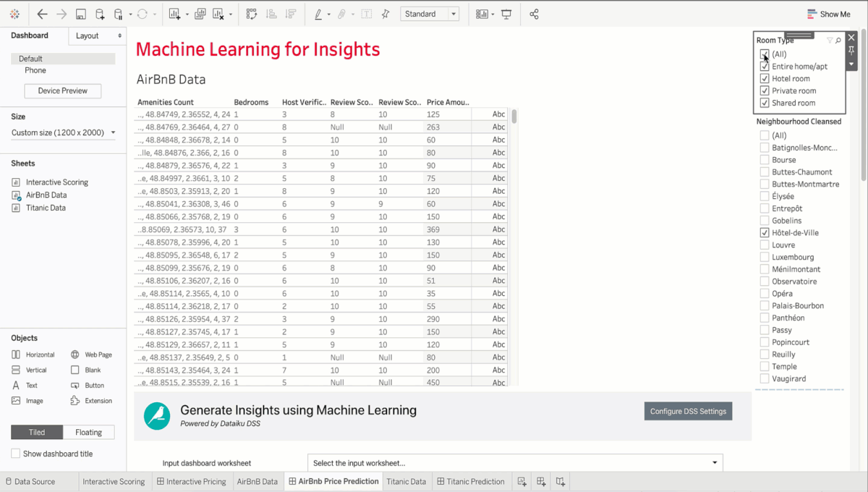Screen dimensions: 868x492
Task: Click the AirBnB data table scrollbar
Action: click(x=514, y=116)
